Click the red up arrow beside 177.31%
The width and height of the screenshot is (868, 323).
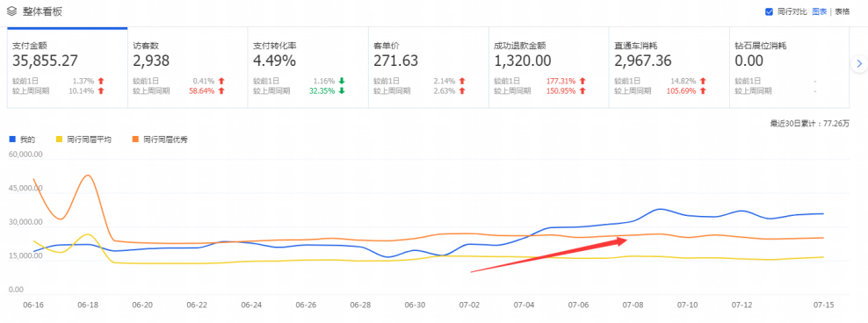point(582,81)
